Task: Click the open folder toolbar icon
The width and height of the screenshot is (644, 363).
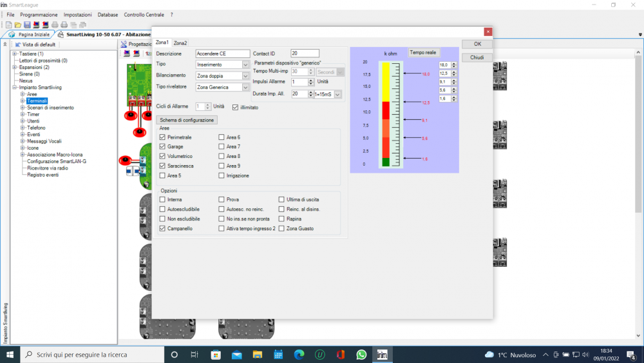Action: pos(18,25)
